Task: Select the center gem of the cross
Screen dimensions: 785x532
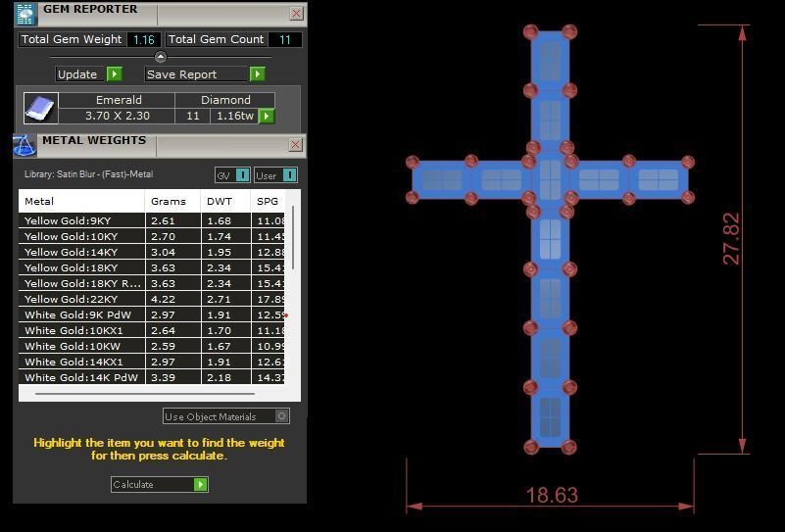Action: point(550,179)
